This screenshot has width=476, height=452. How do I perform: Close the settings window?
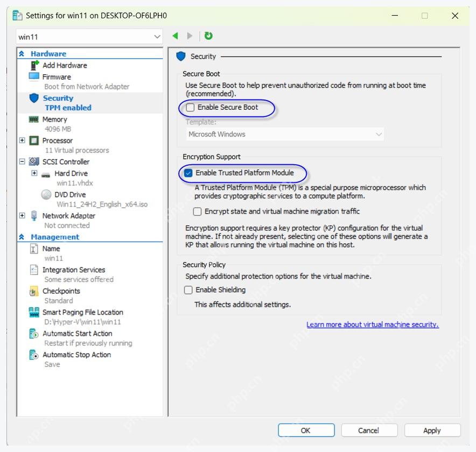(x=455, y=16)
